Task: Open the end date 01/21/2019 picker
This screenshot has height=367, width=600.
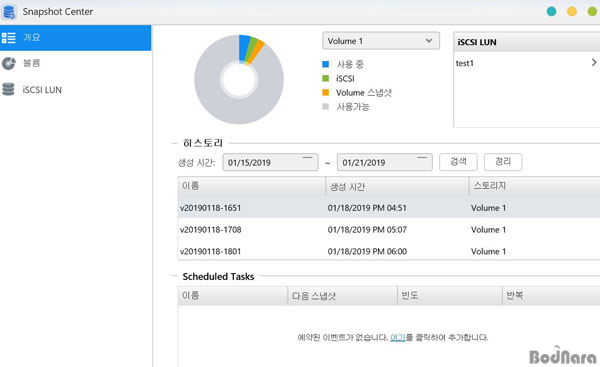Action: pyautogui.click(x=385, y=162)
